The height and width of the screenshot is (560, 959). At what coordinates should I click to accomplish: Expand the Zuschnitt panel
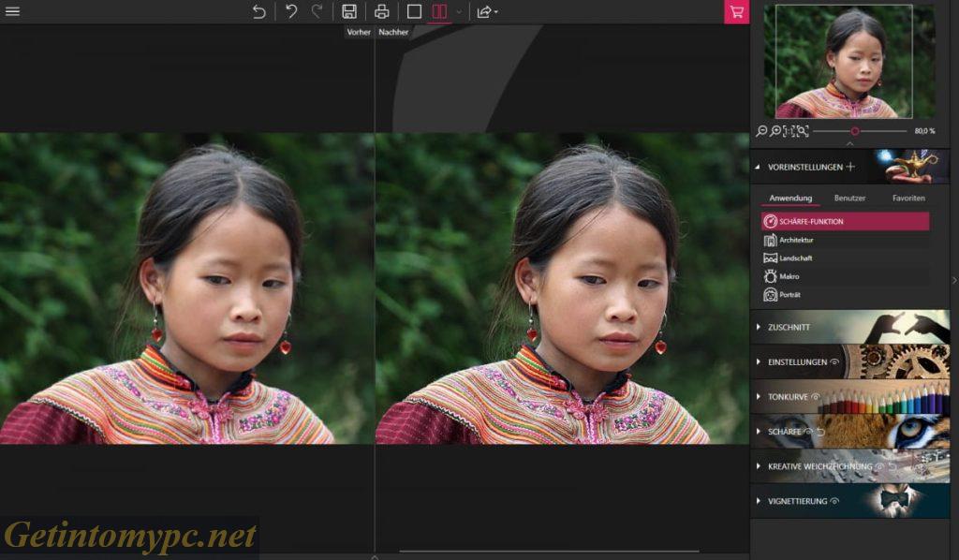[759, 327]
